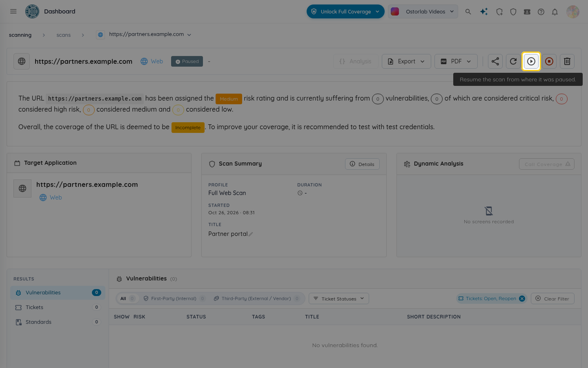Click the shield icon in top bar
This screenshot has height=368, width=588.
click(x=513, y=12)
